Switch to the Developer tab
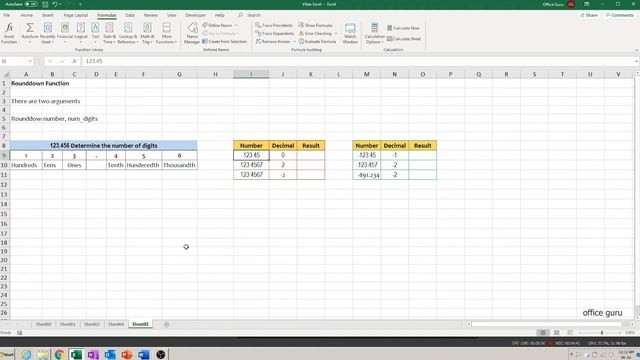The image size is (640, 360). [196, 15]
